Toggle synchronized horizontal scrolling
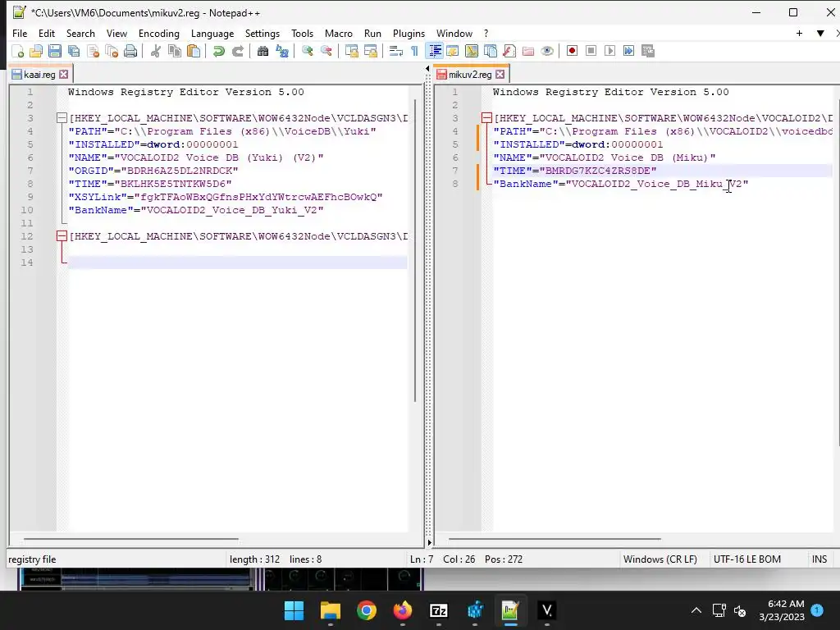The width and height of the screenshot is (840, 630). pyautogui.click(x=370, y=51)
